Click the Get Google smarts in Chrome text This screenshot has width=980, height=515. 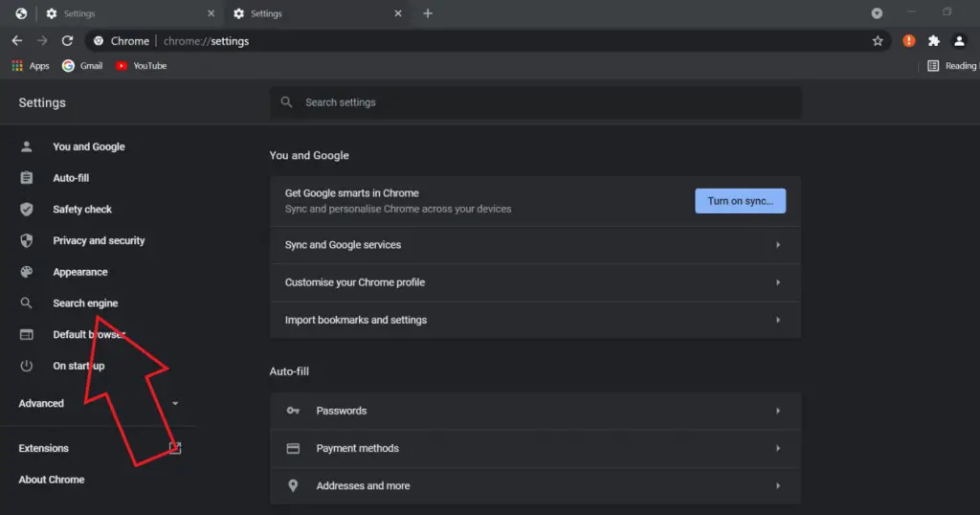point(352,193)
